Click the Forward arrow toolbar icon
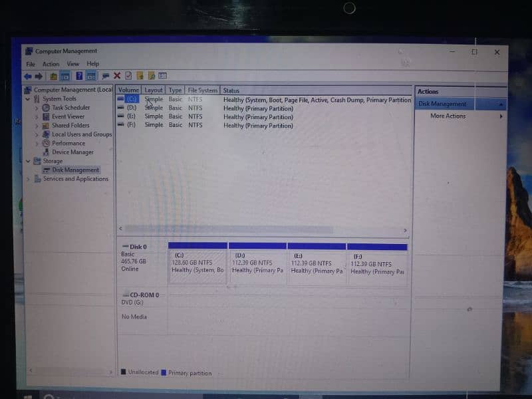Viewport: 532px width, 399px height. [39, 76]
